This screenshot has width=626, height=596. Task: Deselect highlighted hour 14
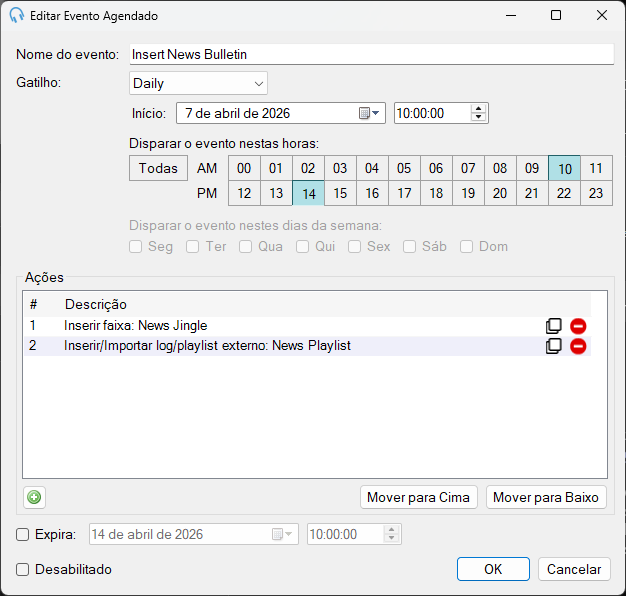tap(308, 193)
